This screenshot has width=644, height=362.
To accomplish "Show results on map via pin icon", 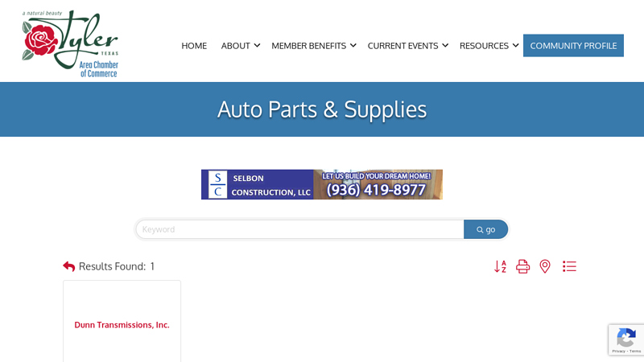I will click(545, 266).
